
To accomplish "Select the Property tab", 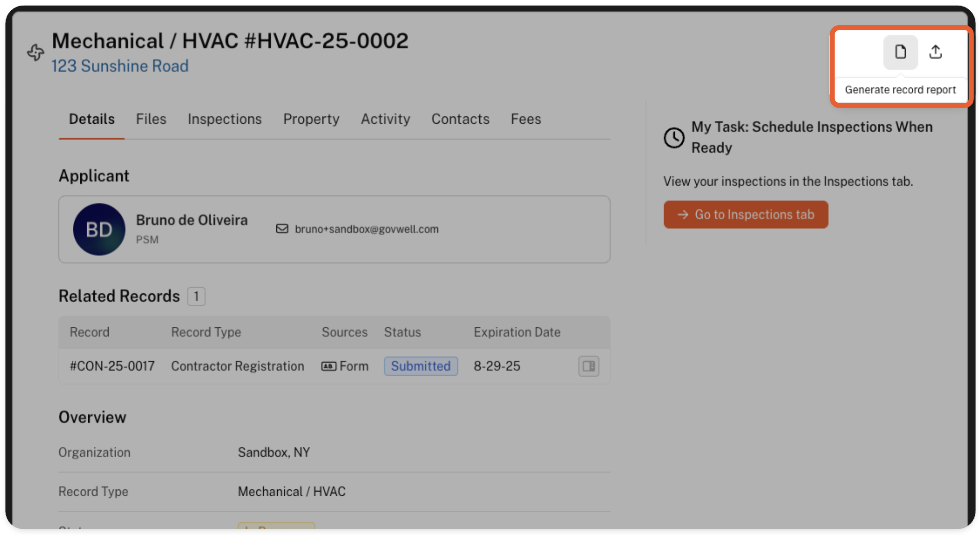I will (311, 119).
